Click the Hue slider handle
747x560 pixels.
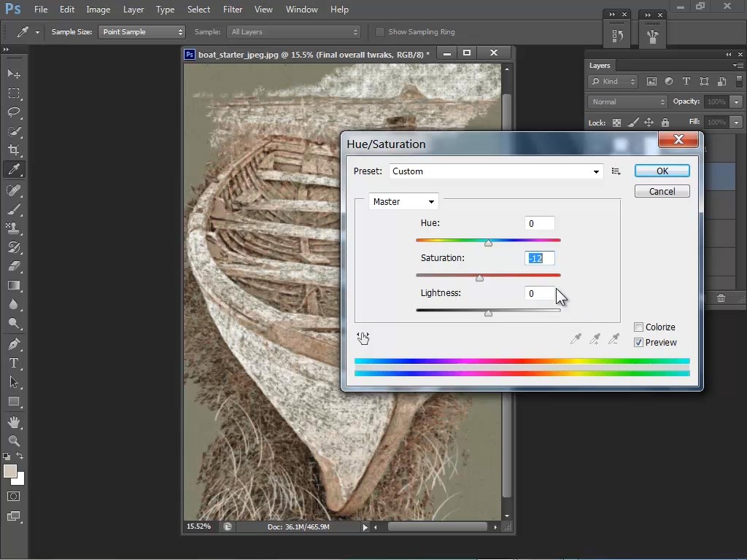click(488, 244)
